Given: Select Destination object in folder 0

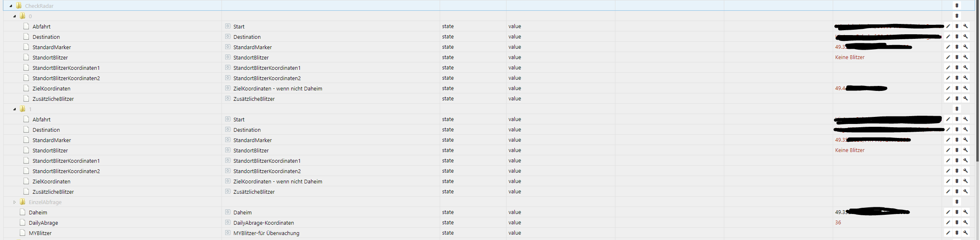Looking at the screenshot, I should coord(46,37).
